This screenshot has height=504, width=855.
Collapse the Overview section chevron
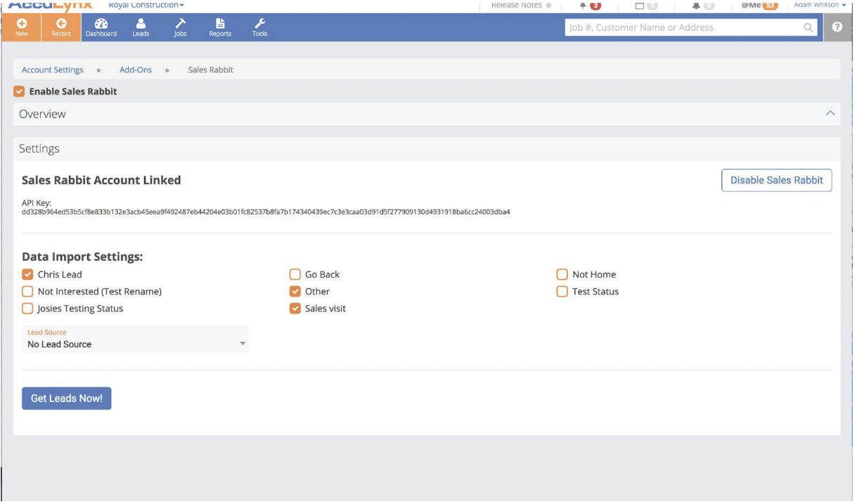(x=830, y=113)
